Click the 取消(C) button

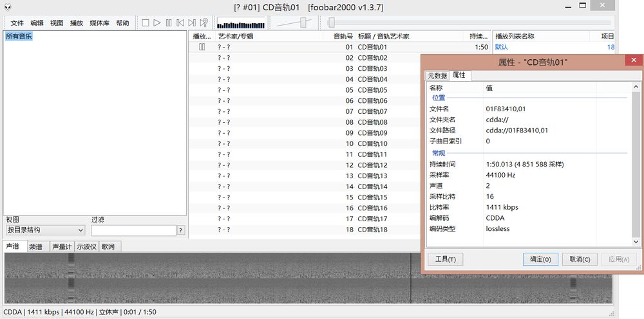[580, 259]
